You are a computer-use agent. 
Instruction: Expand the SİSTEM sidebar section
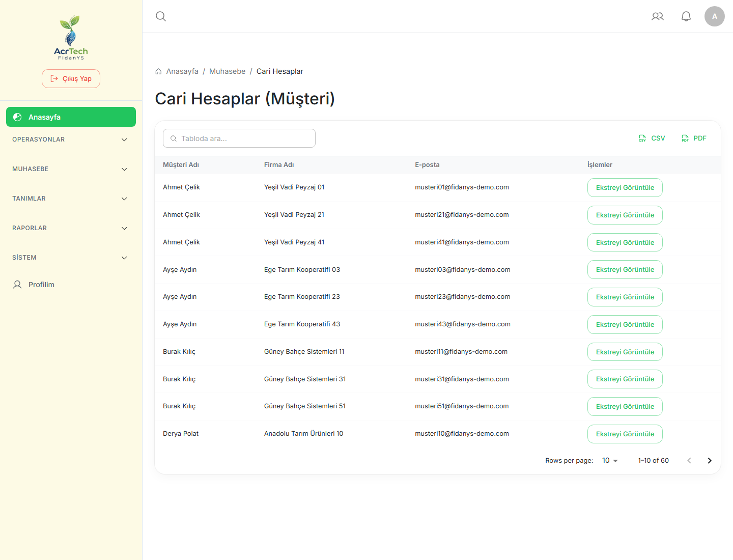71,258
